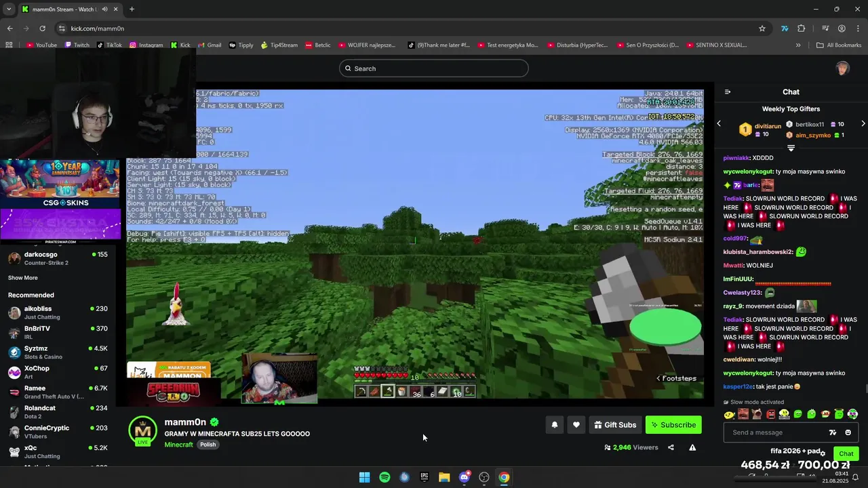Click the green Chat send button
868x488 pixels.
(846, 453)
